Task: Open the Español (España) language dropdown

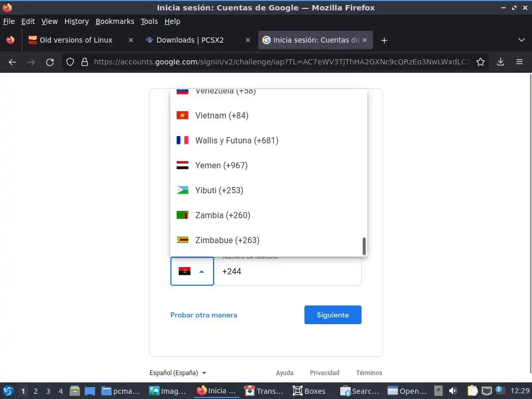Action: pos(178,373)
